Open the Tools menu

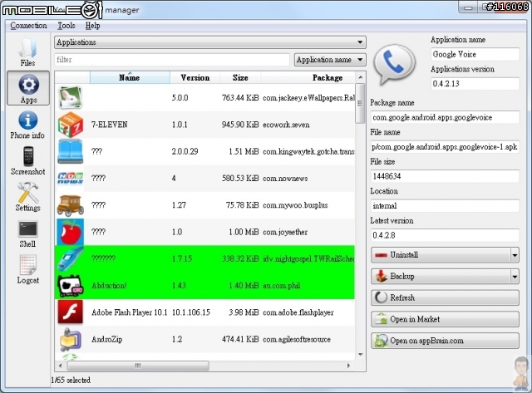point(66,26)
